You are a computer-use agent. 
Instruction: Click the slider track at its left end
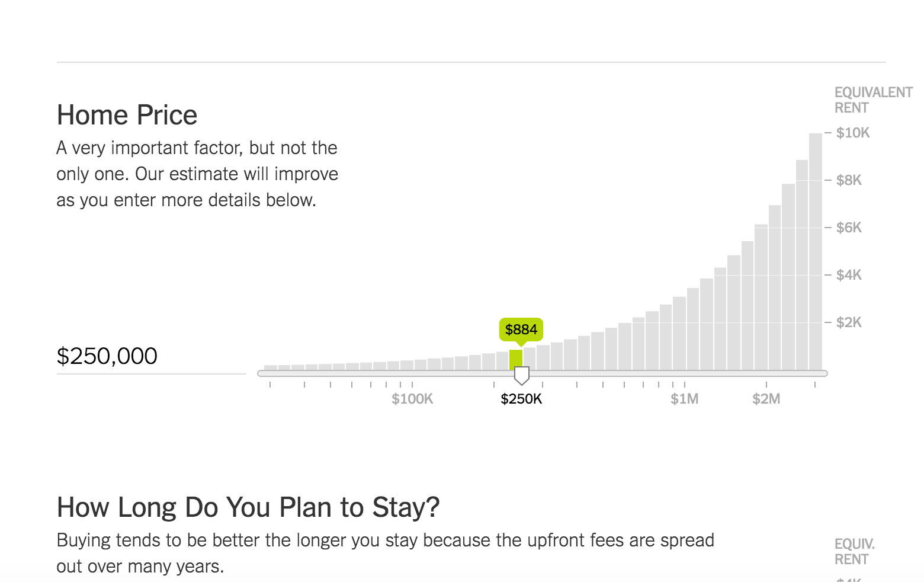(262, 373)
